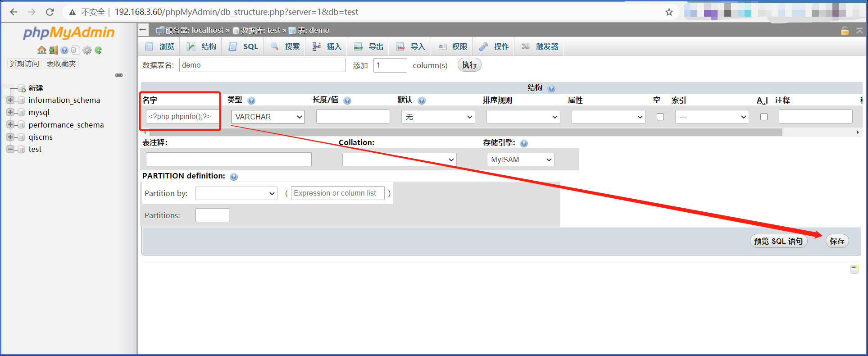Switch to the 插入 insert tab
The image size is (868, 356).
(327, 46)
